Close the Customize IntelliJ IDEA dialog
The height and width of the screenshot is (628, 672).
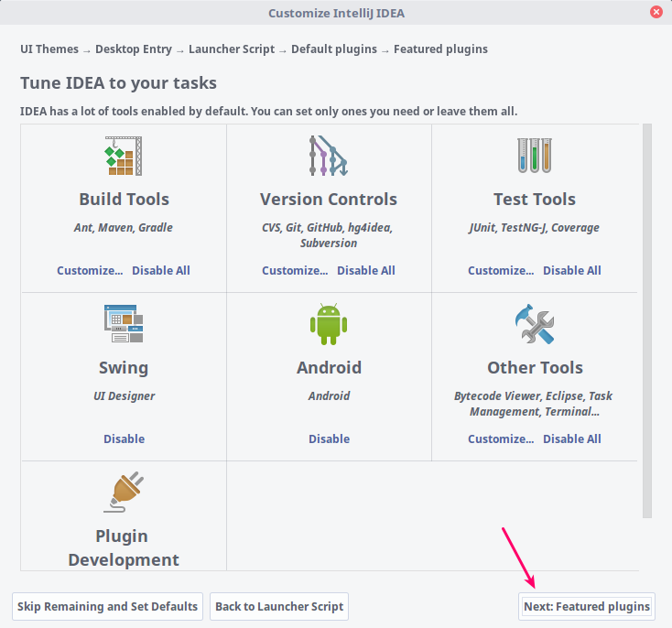(x=656, y=12)
